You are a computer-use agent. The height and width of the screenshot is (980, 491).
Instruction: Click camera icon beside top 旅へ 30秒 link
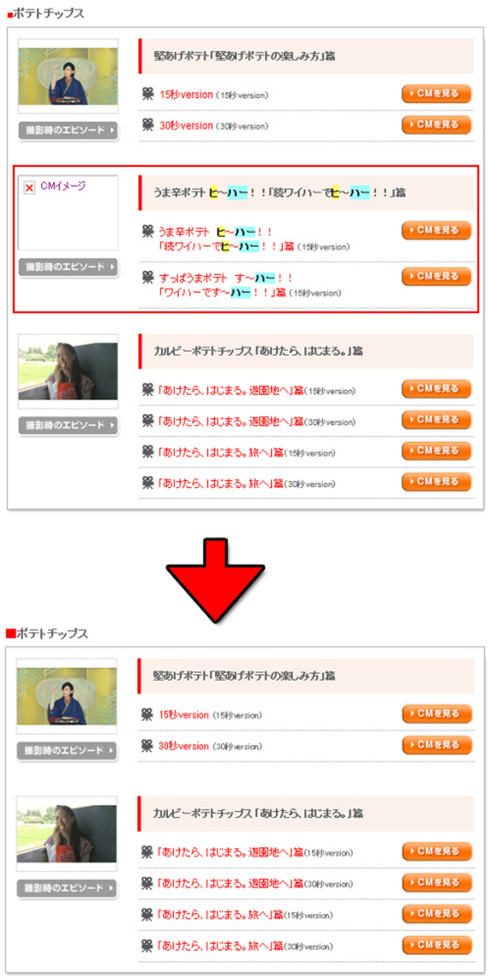148,483
